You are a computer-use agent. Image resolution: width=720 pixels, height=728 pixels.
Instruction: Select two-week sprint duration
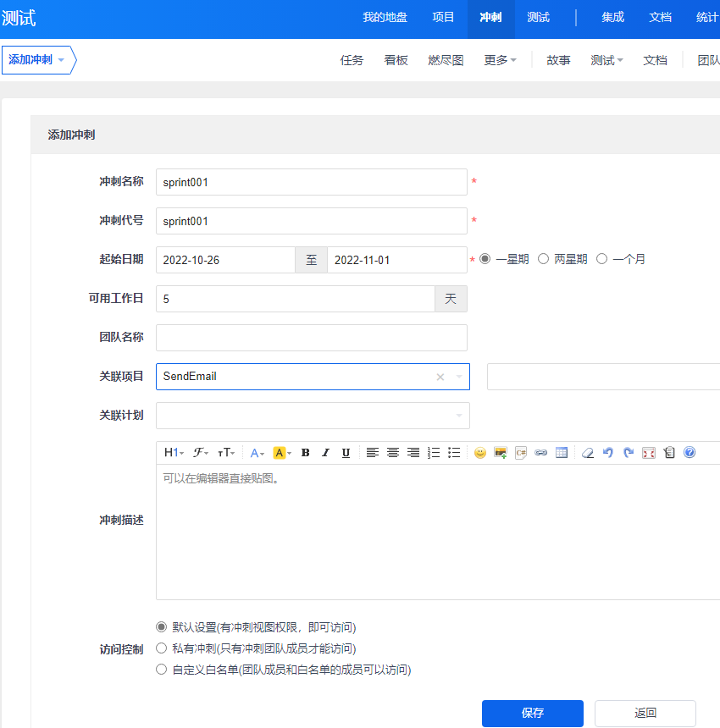pyautogui.click(x=544, y=259)
